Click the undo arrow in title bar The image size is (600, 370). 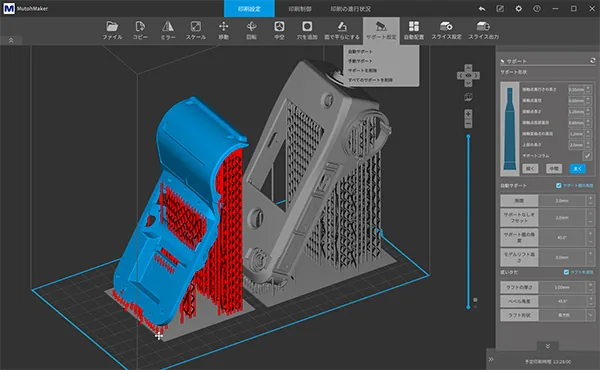point(482,8)
